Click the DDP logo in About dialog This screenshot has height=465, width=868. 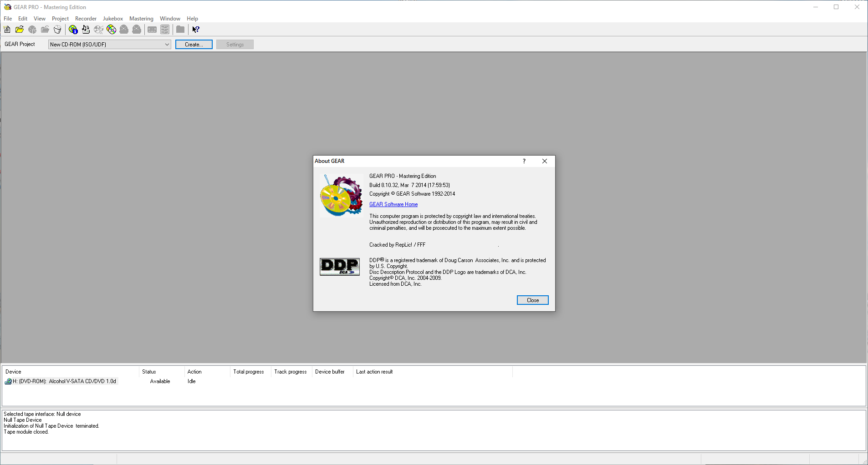[340, 267]
